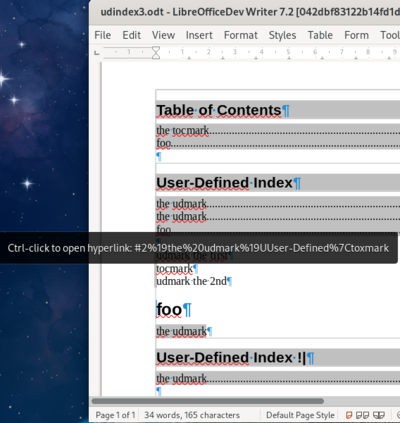The width and height of the screenshot is (400, 423).
Task: Click the horizontal scrollbar thumb
Action: (207, 401)
